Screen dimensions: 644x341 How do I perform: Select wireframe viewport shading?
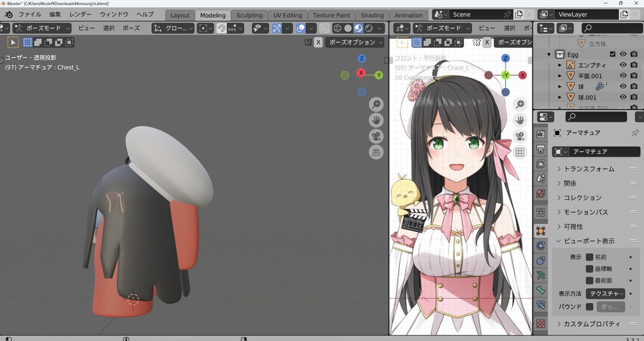coord(338,28)
